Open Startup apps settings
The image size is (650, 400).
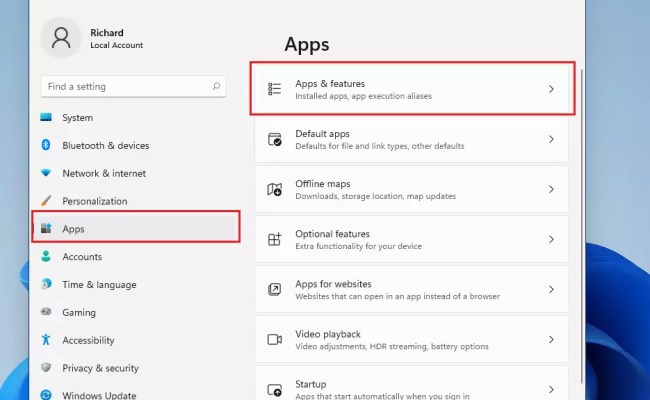tap(412, 383)
